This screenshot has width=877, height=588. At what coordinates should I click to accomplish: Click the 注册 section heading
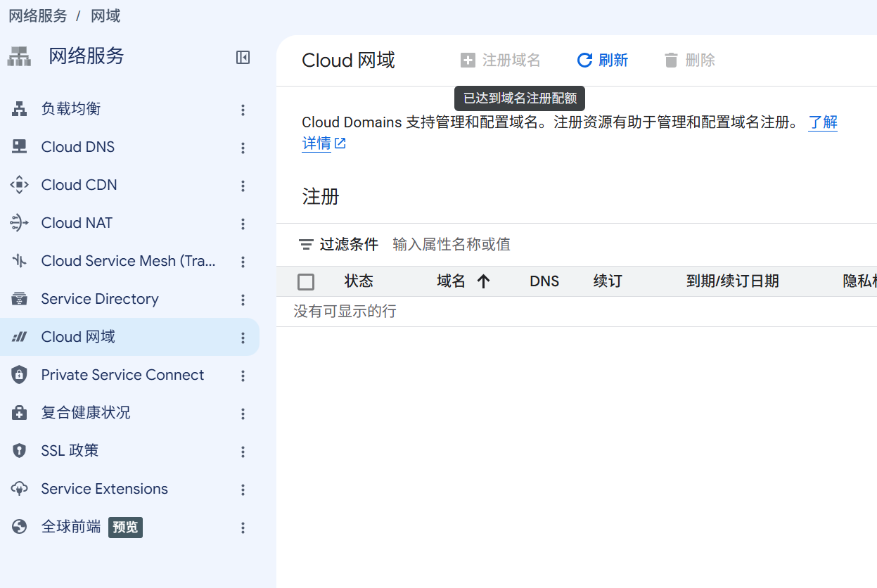coord(321,197)
